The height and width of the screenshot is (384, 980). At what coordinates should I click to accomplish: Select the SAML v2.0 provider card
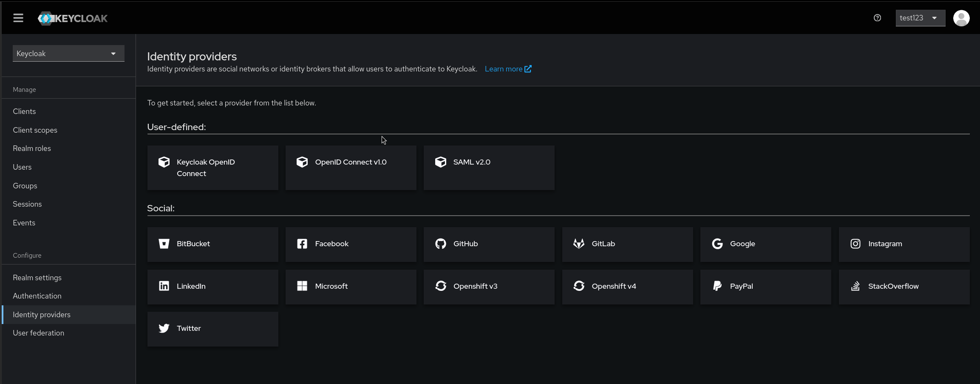(x=489, y=168)
